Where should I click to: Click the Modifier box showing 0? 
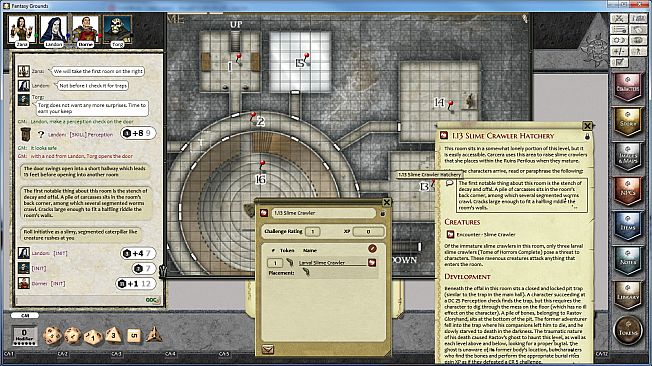(x=25, y=336)
